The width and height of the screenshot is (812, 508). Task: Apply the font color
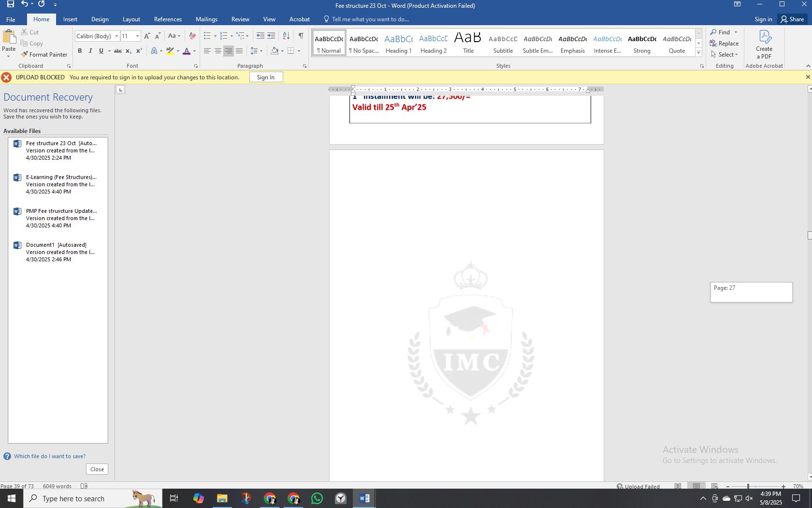click(x=187, y=51)
